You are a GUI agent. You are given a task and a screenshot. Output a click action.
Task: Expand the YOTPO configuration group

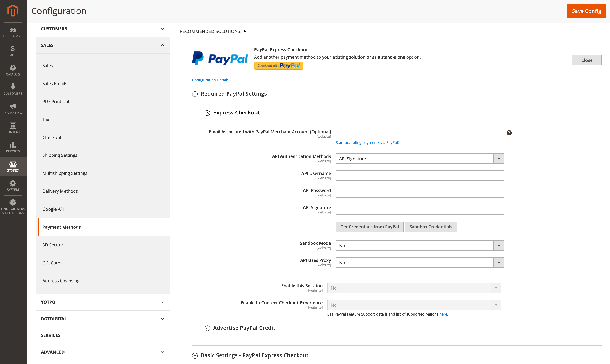[103, 302]
